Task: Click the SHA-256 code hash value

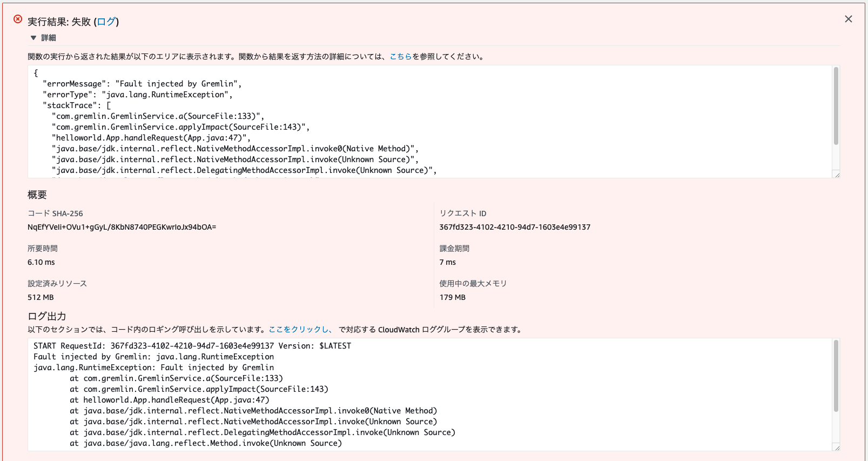Action: tap(122, 227)
